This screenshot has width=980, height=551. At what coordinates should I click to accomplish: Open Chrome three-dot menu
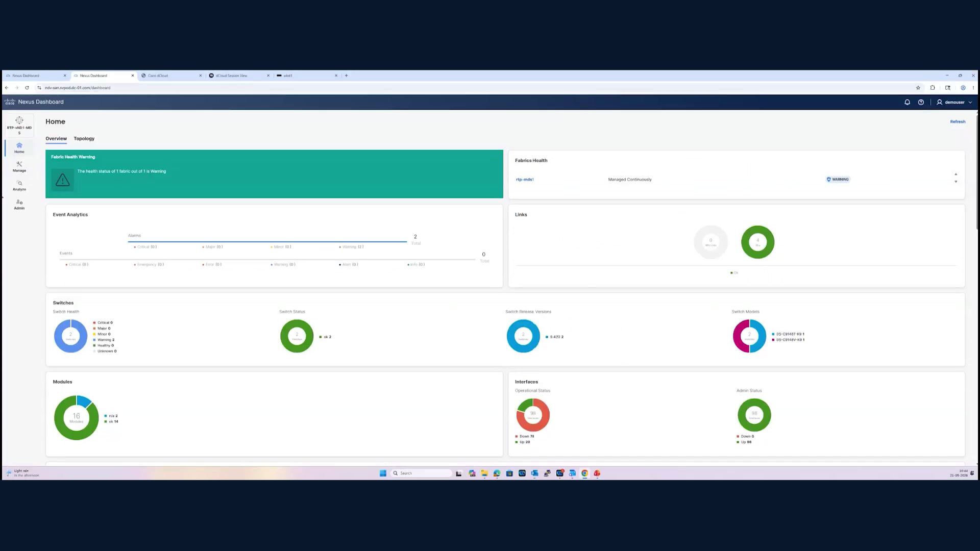point(973,88)
